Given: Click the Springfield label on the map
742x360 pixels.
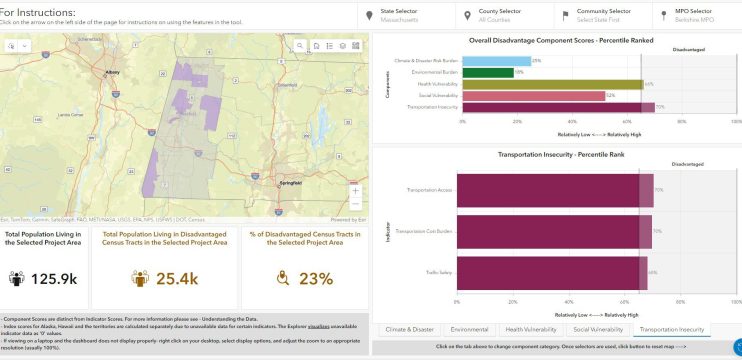Looking at the screenshot, I should (x=291, y=182).
